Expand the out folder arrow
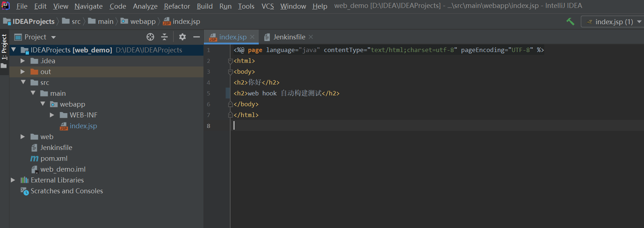 point(23,72)
